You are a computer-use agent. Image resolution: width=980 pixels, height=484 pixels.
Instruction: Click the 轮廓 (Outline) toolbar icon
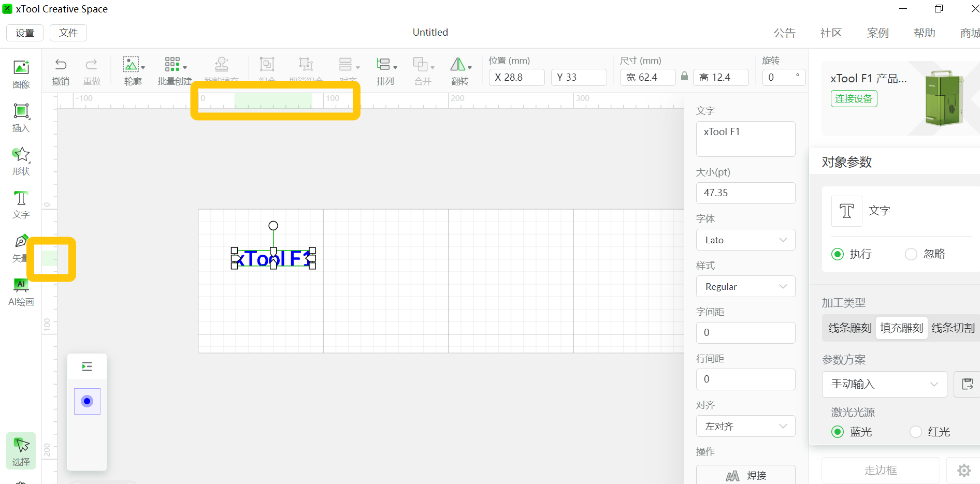pyautogui.click(x=133, y=71)
